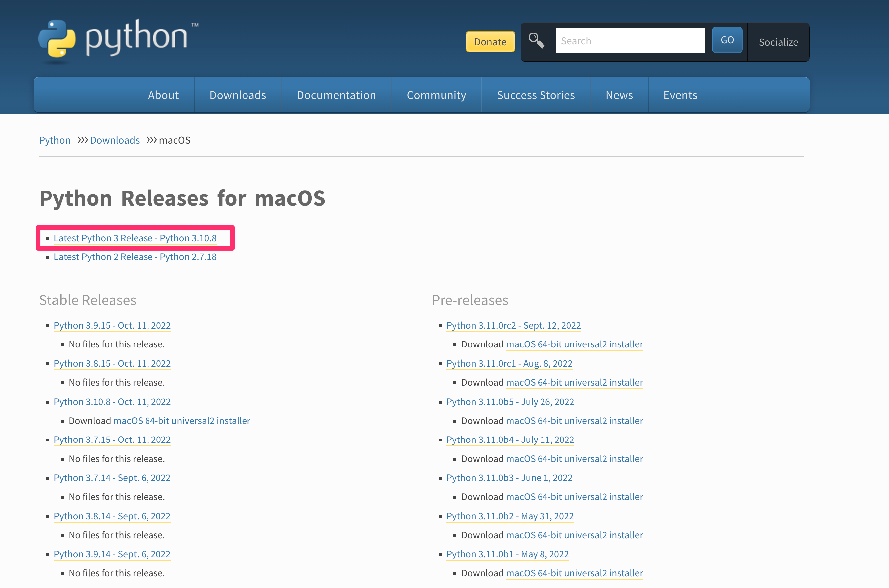Open the News menu

(x=619, y=95)
